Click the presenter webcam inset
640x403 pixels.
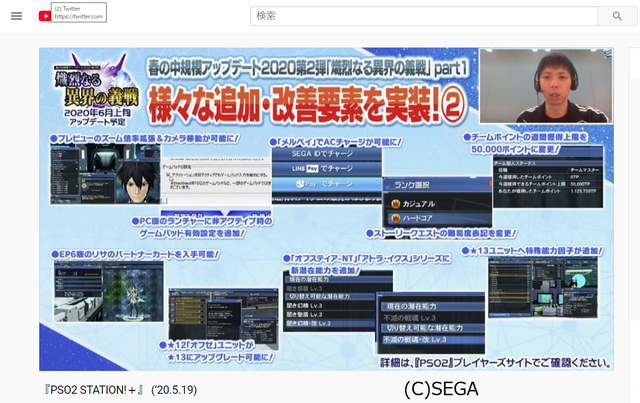tap(546, 86)
